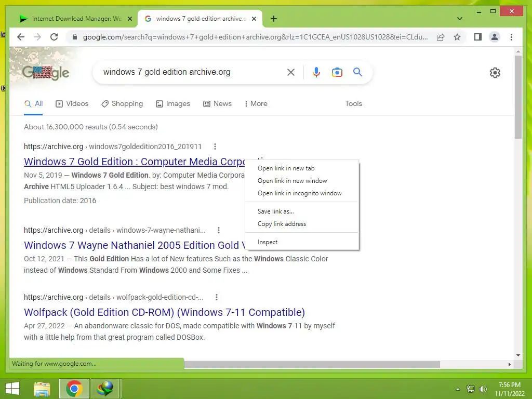Click the https://archive.org windows7goldedition2016 URL text
This screenshot has width=532, height=399.
click(113, 147)
